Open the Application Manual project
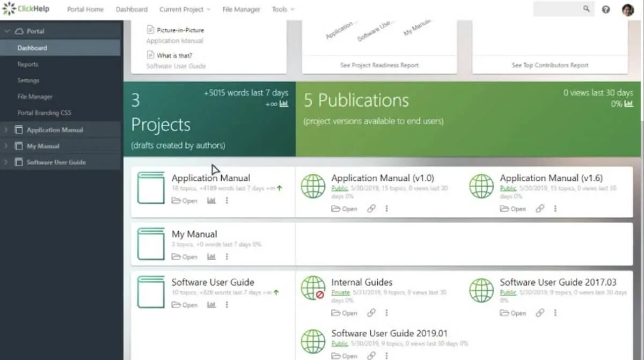The height and width of the screenshot is (360, 644). pos(185,201)
